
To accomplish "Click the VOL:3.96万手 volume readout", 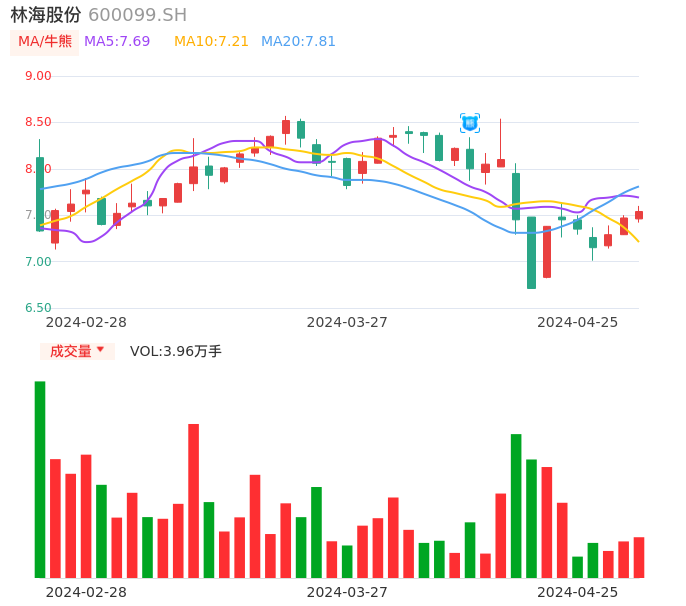I will click(176, 351).
